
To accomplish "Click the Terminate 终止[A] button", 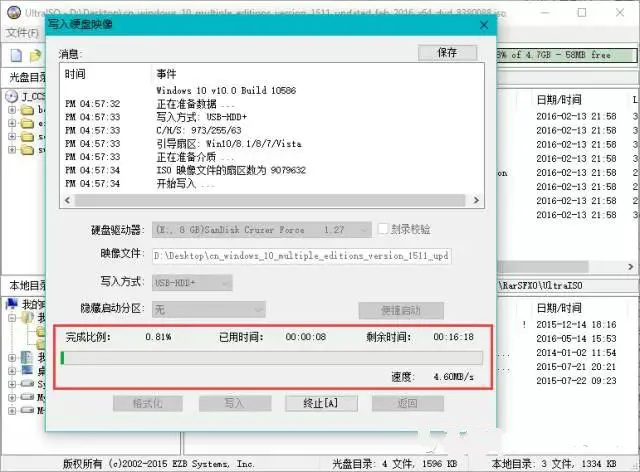I will pos(321,403).
